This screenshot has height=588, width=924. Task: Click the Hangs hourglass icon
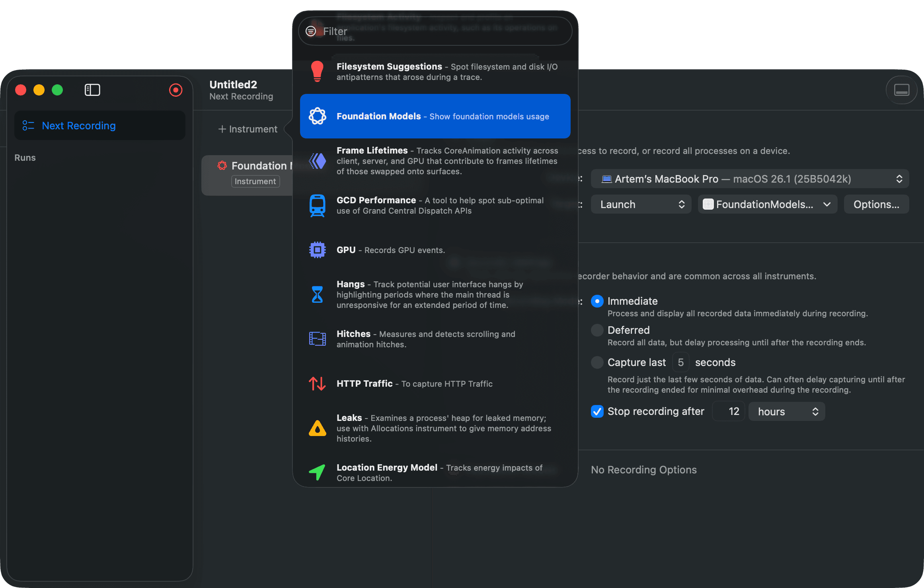click(x=317, y=294)
